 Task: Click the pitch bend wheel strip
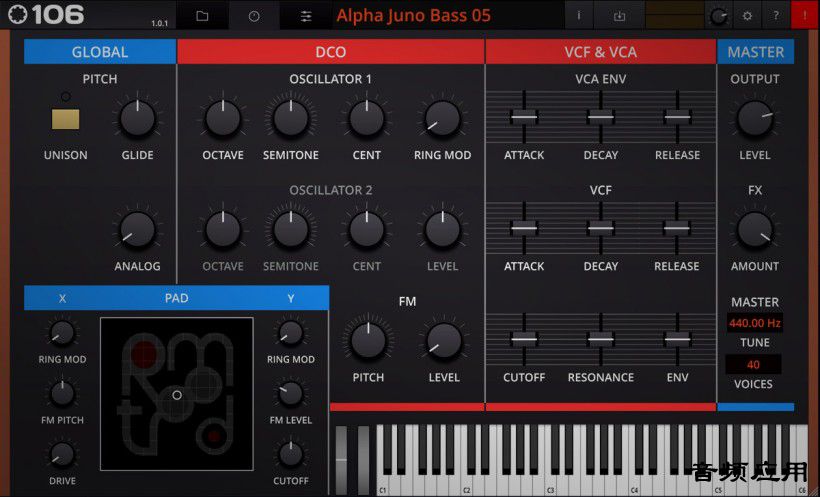point(341,460)
